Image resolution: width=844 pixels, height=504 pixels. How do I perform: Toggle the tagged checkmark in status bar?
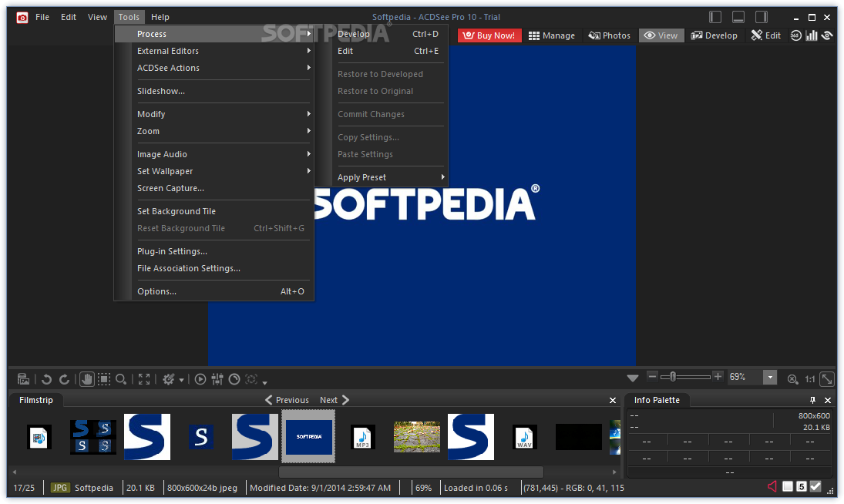815,486
